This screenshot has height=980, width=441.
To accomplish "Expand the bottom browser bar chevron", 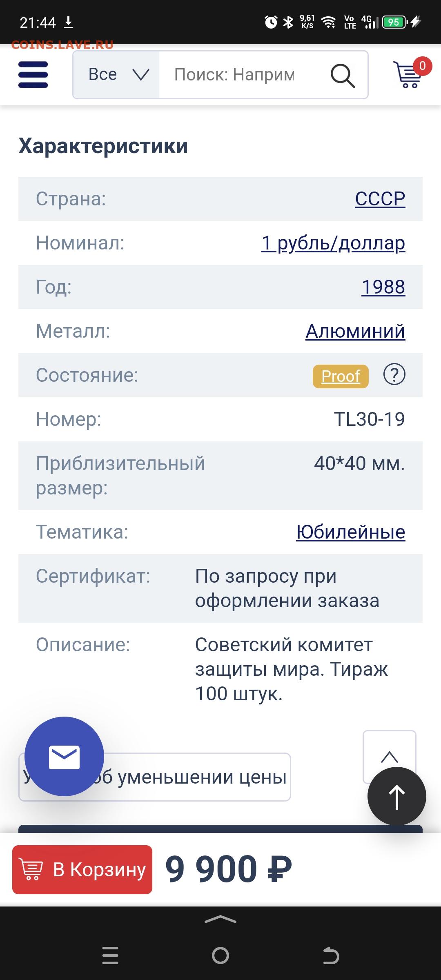I will (x=220, y=920).
